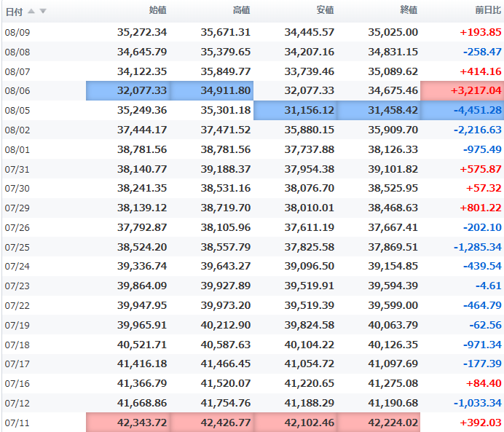The image size is (504, 432).
Task: Select the 07/17 date cell
Action: click(x=17, y=364)
